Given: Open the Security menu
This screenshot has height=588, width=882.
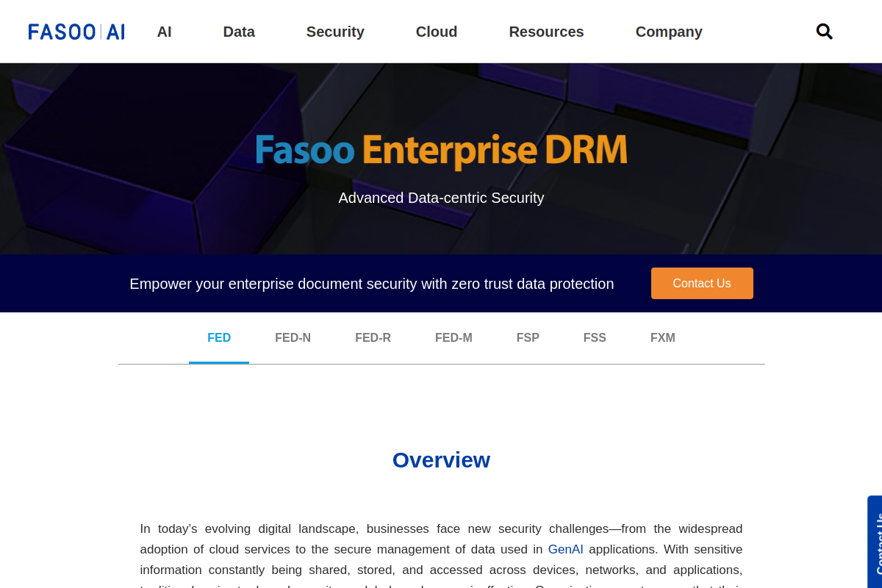Looking at the screenshot, I should 335,32.
